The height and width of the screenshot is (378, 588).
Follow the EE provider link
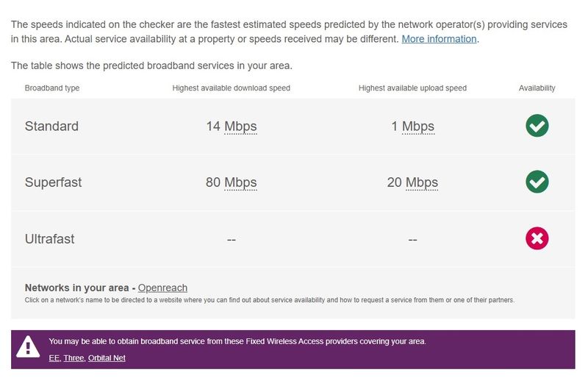click(x=54, y=358)
